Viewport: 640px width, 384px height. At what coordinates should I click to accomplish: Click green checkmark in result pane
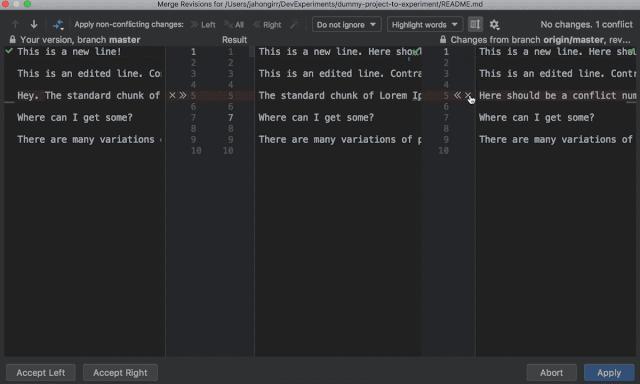(416, 52)
